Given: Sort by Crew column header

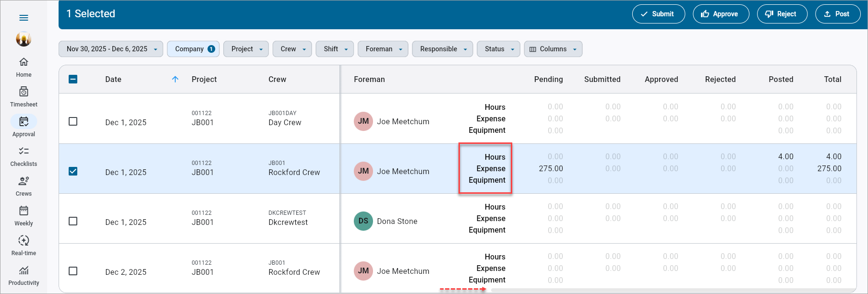Looking at the screenshot, I should pos(277,80).
